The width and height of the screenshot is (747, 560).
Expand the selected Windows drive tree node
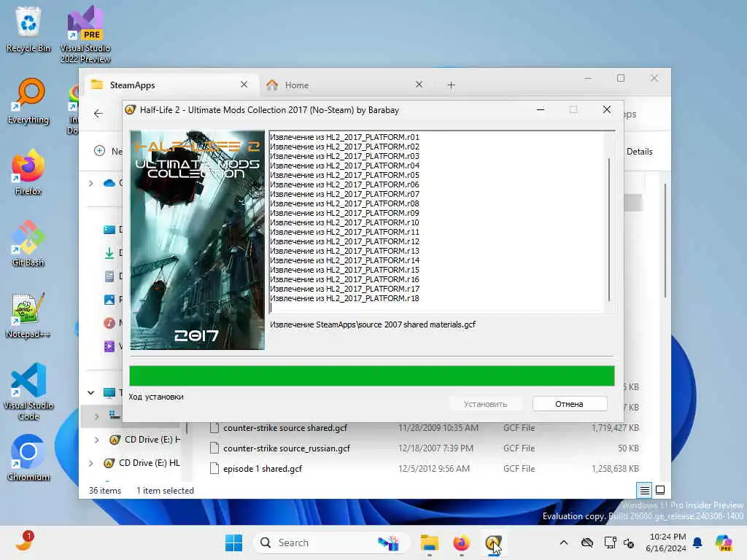tap(97, 416)
